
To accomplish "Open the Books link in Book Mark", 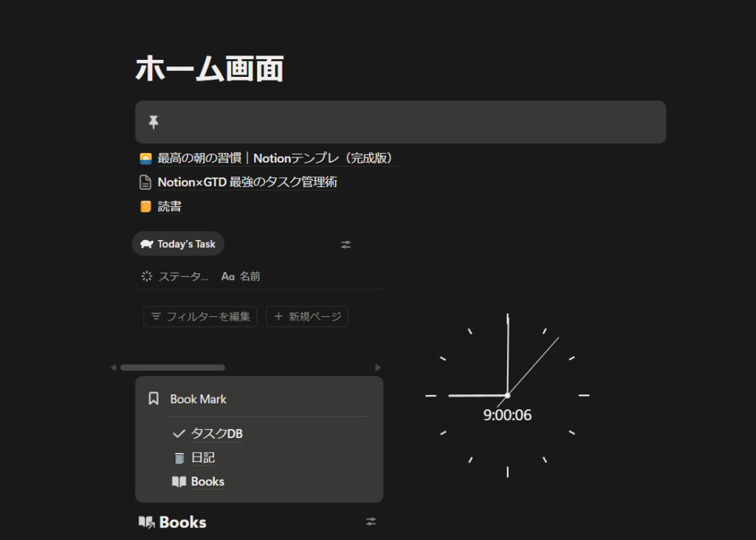I will [x=207, y=482].
